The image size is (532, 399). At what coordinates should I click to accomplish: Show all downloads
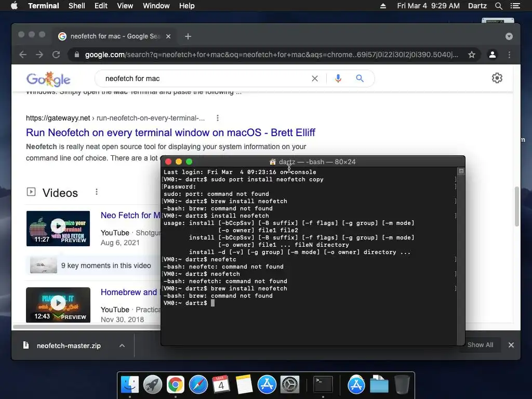coord(481,345)
